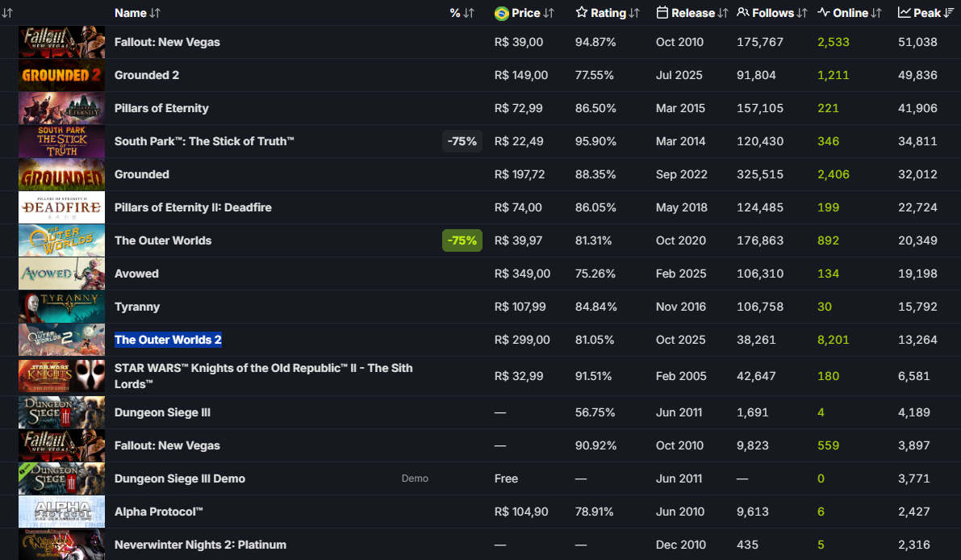Click the green -75% badge on The Outer Worlds
This screenshot has height=560, width=961.
462,240
